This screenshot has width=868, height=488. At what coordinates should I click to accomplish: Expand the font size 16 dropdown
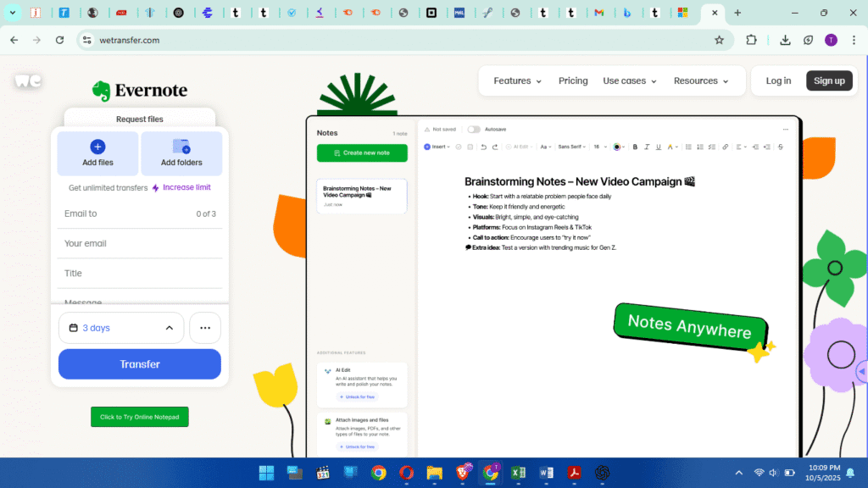[600, 147]
